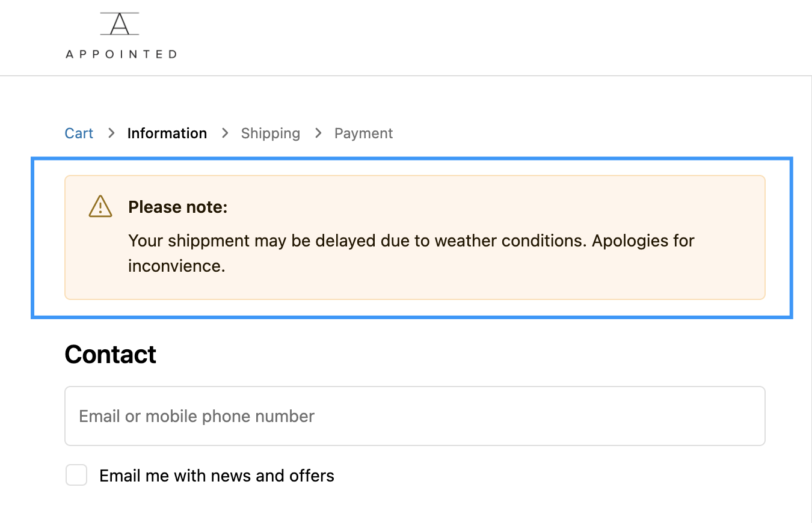Go back to Cart via breadcrumb

79,133
